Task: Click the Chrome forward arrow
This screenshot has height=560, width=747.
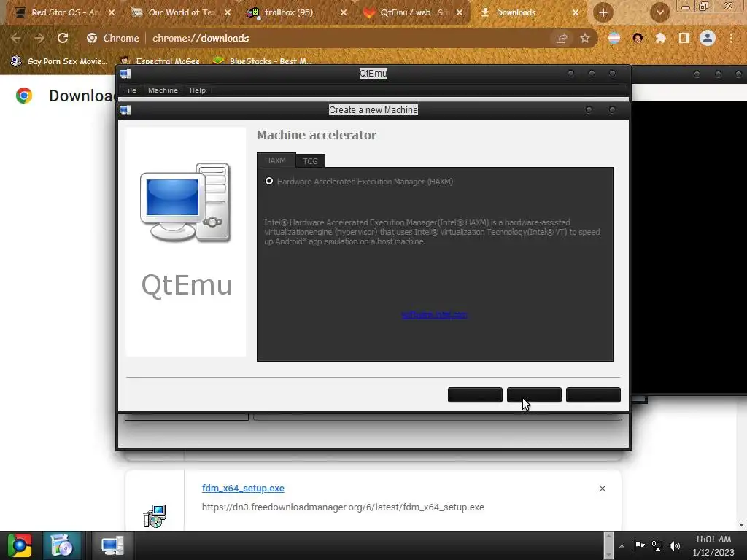Action: click(x=39, y=38)
